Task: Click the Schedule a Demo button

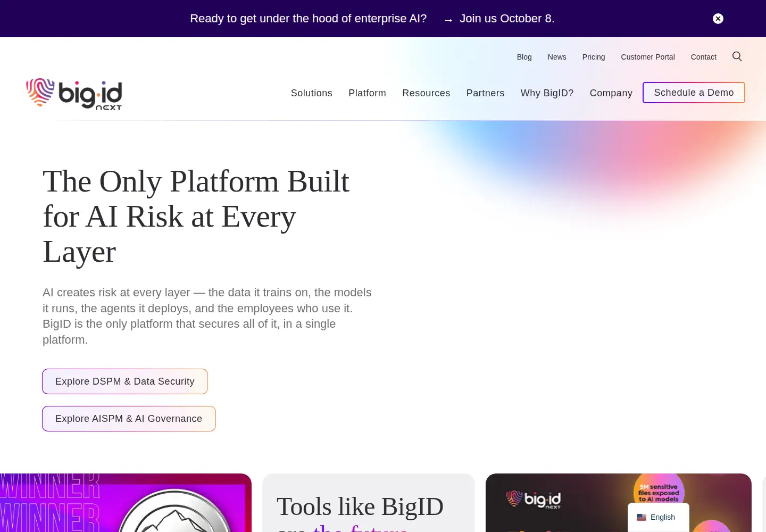Action: click(694, 93)
